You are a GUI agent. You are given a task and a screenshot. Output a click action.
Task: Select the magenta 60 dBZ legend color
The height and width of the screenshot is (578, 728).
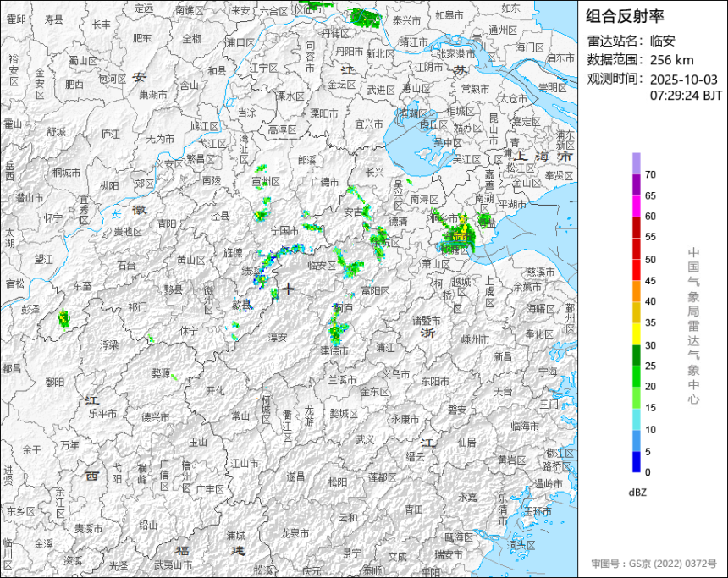pyautogui.click(x=636, y=206)
